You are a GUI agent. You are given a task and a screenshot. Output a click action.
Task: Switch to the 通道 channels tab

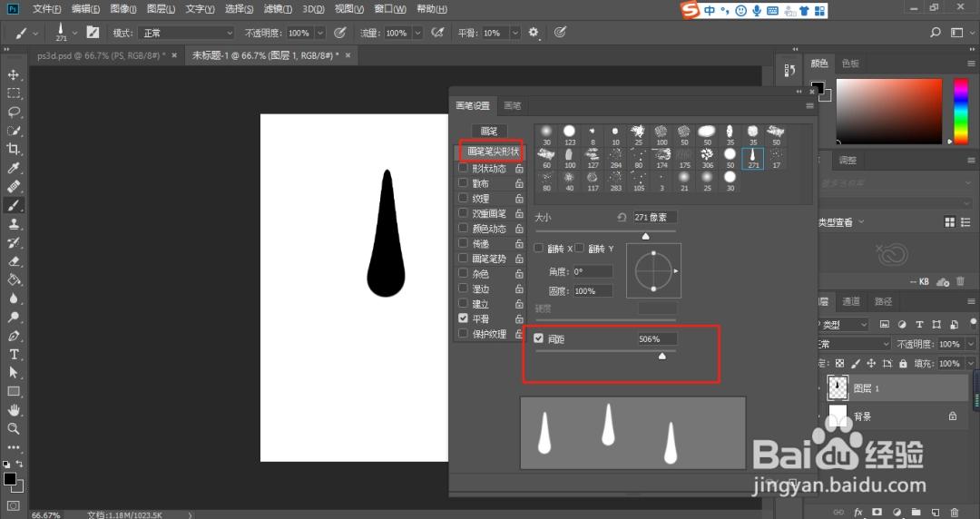pyautogui.click(x=851, y=301)
